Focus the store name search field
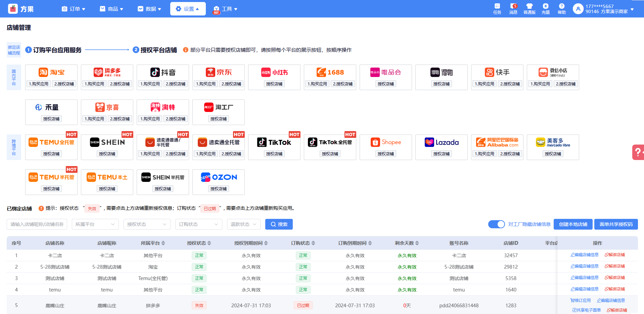 pos(37,224)
